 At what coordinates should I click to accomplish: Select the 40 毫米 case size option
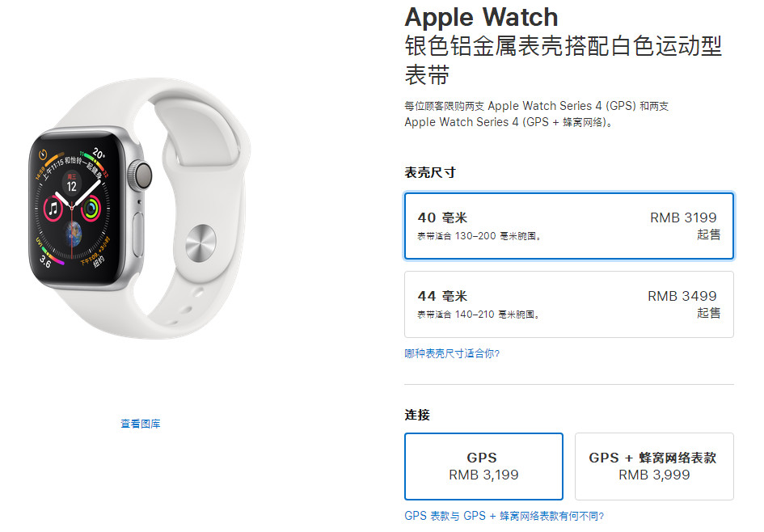(568, 226)
